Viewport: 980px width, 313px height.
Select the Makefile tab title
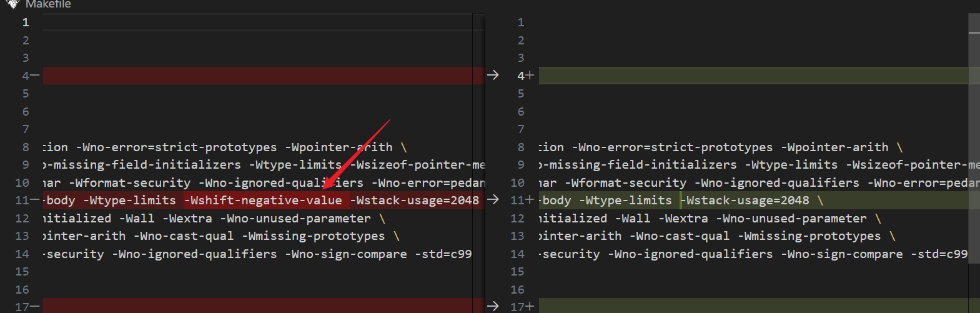(48, 4)
